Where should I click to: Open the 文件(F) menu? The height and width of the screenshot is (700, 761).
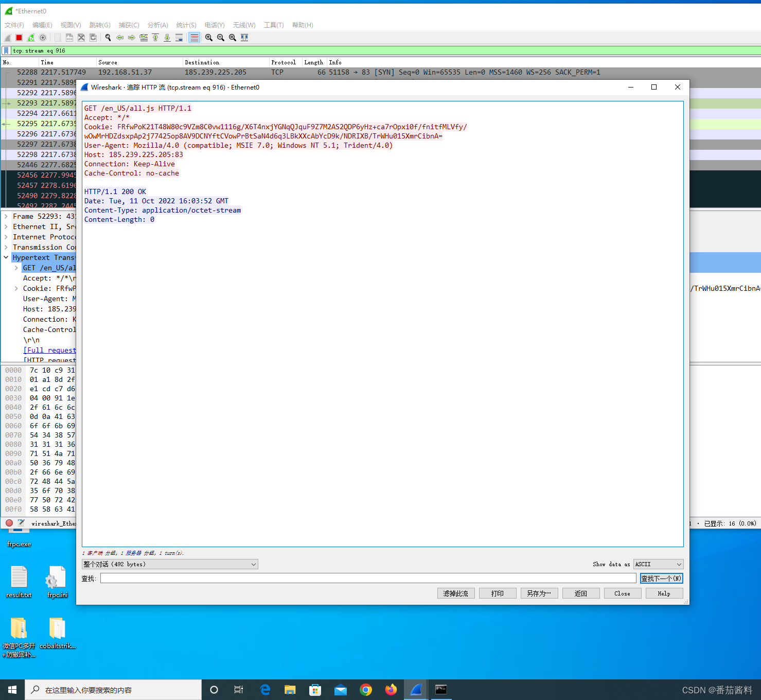tap(14, 25)
